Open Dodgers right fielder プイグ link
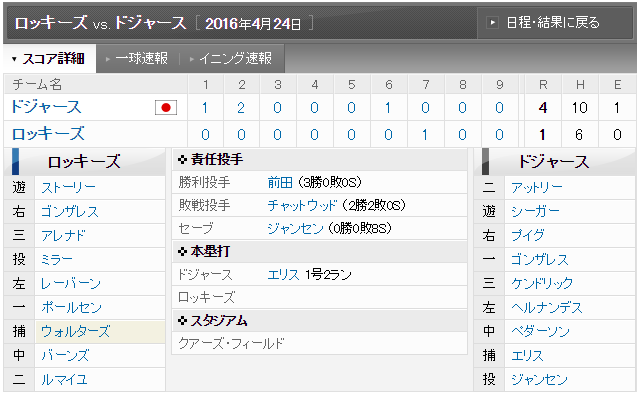The height and width of the screenshot is (400, 640). click(x=528, y=236)
